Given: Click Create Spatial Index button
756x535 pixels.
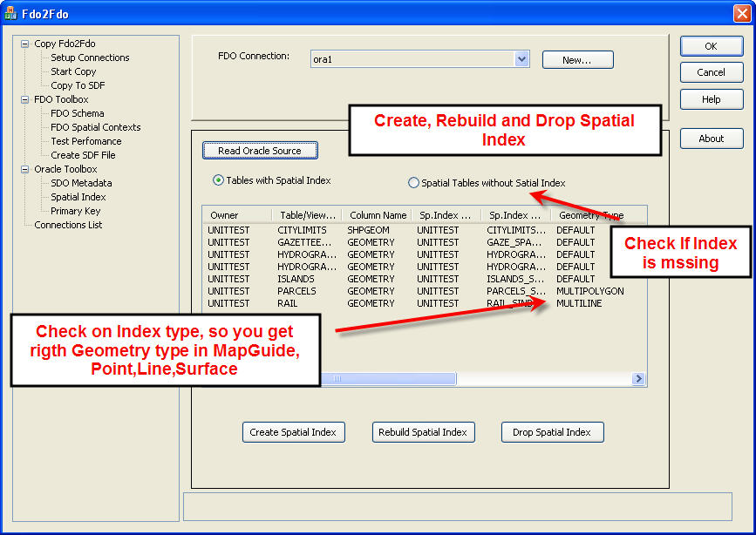Looking at the screenshot, I should (293, 432).
